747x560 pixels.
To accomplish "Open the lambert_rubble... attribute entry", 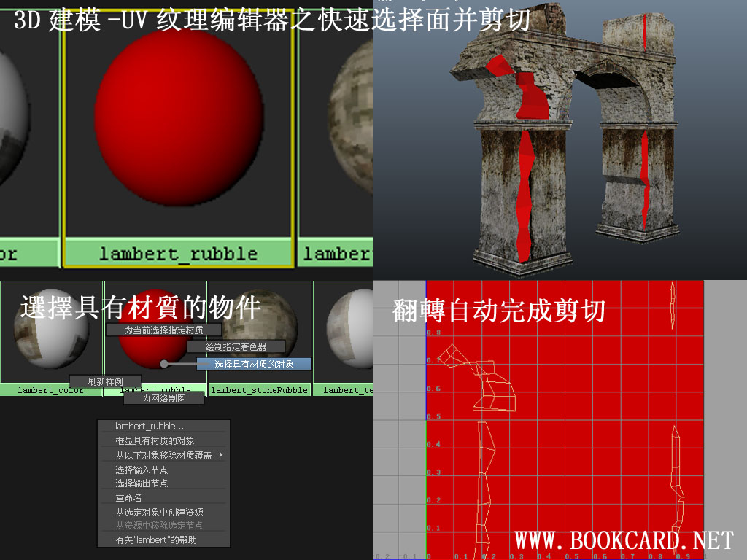I will pos(146,424).
